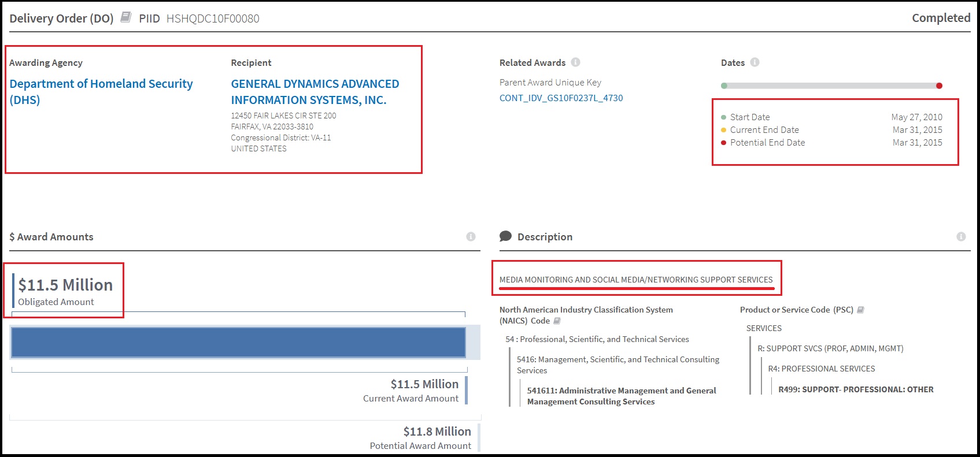980x457 pixels.
Task: Click the blue obligated amount bar
Action: click(238, 342)
